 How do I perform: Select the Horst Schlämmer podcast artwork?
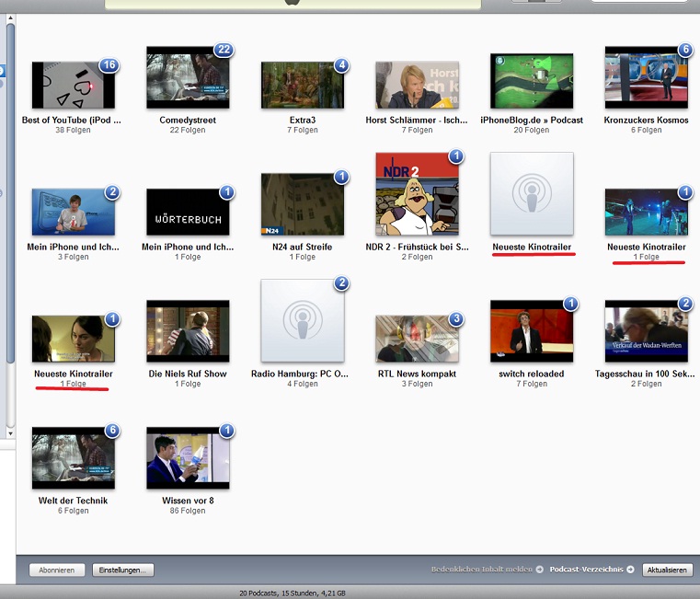(x=417, y=85)
